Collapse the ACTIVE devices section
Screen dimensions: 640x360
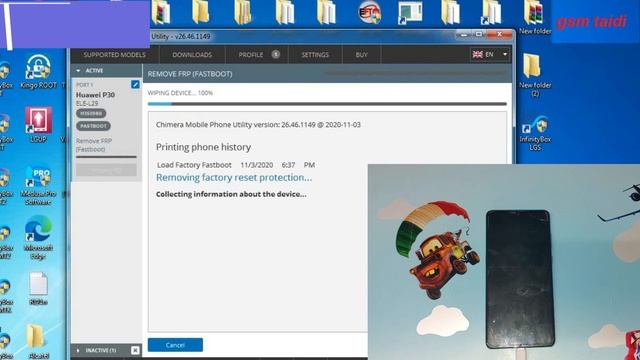pos(78,71)
